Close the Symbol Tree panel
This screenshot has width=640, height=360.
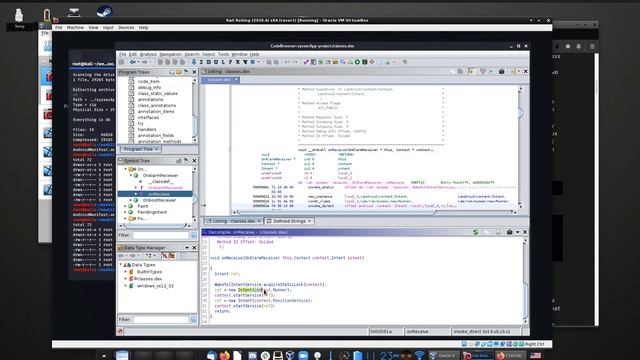tap(194, 161)
